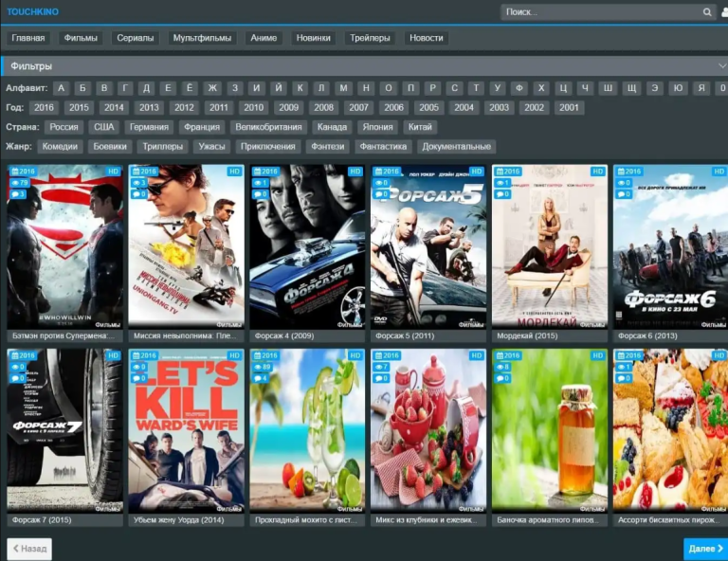Filter by year 2005

[x=428, y=108]
